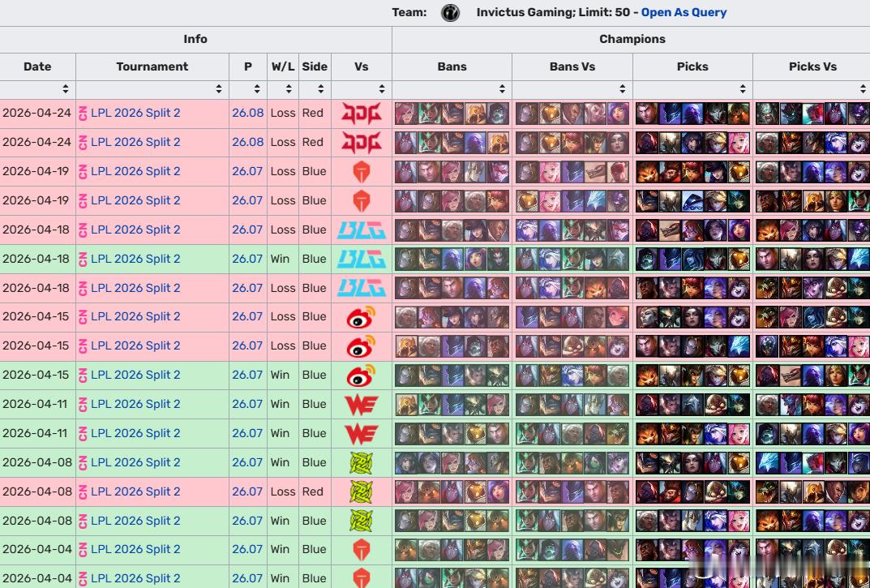
Task: Open LPL 2026 Split 2 link, 2026-04-08 Loss row
Action: coord(135,491)
